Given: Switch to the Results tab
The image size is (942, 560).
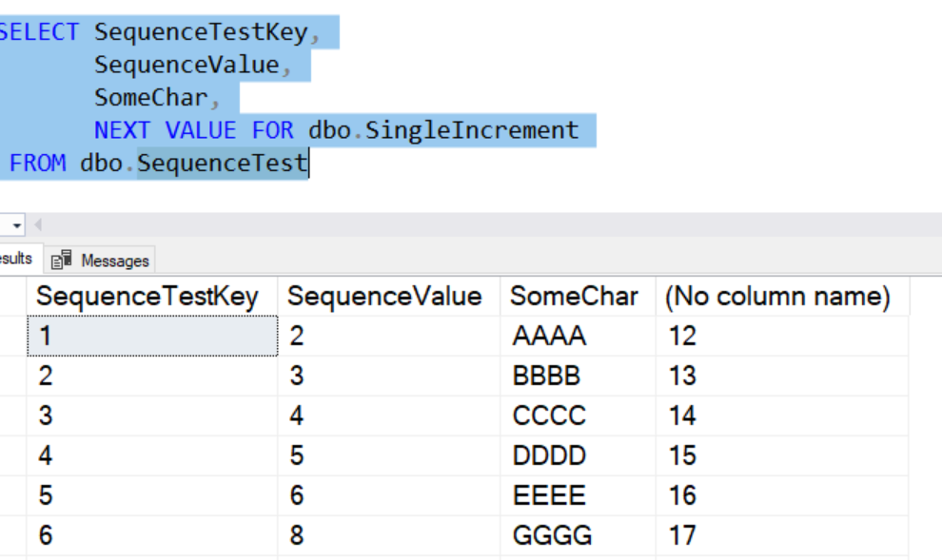Looking at the screenshot, I should 16,259.
